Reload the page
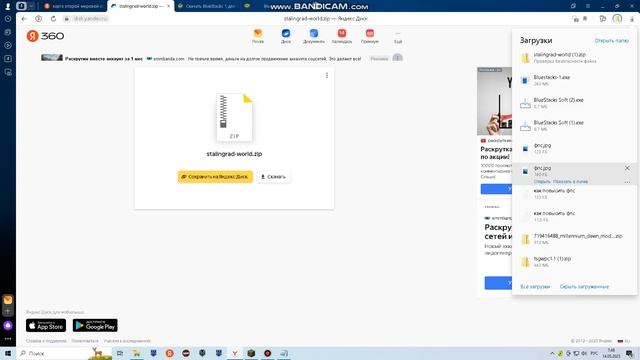Image resolution: width=640 pixels, height=360 pixels. tap(53, 19)
